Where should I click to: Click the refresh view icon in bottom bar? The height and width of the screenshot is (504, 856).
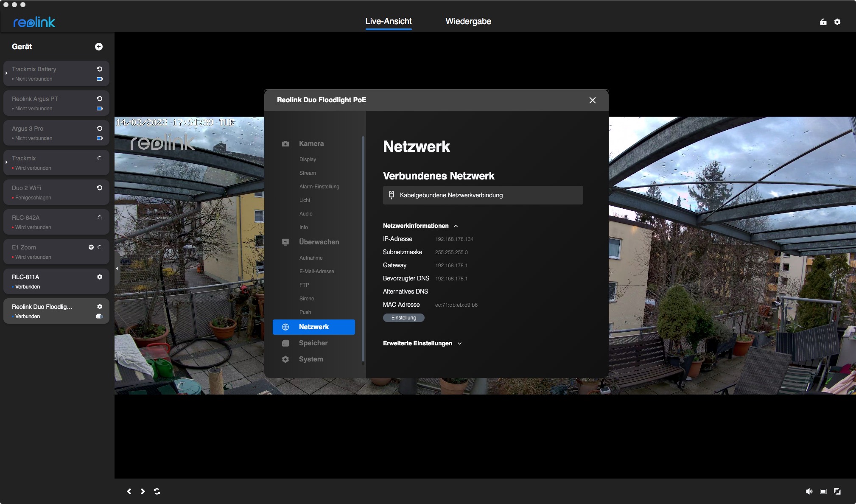click(157, 491)
